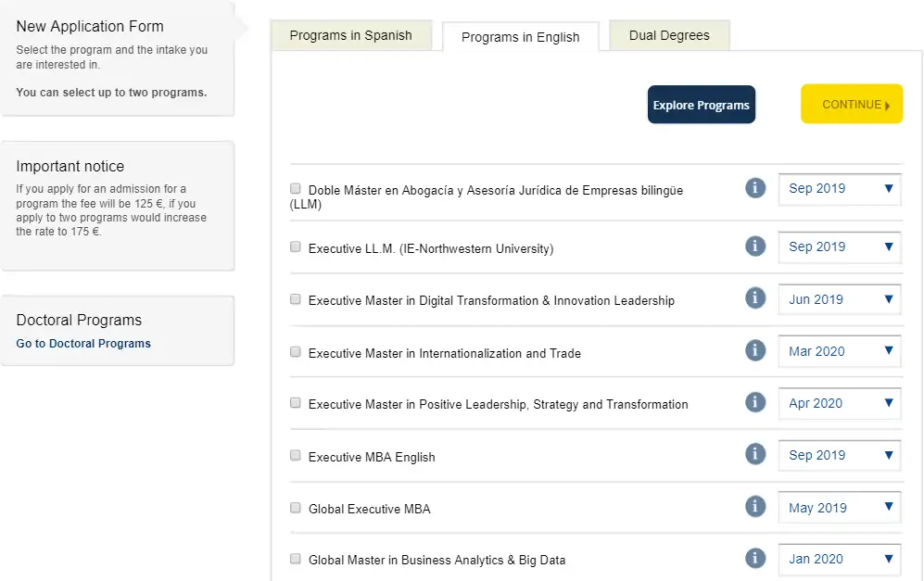
Task: Click the Explore Programs button
Action: [701, 104]
